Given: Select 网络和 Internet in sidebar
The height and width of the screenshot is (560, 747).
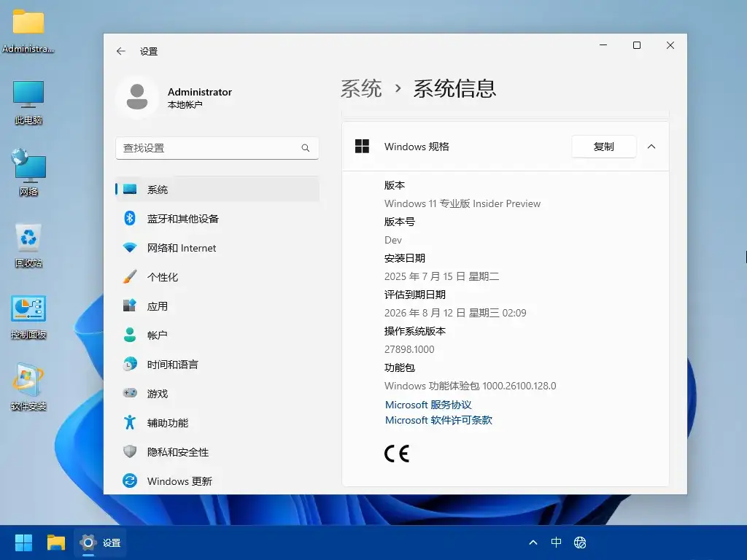Looking at the screenshot, I should [x=217, y=248].
